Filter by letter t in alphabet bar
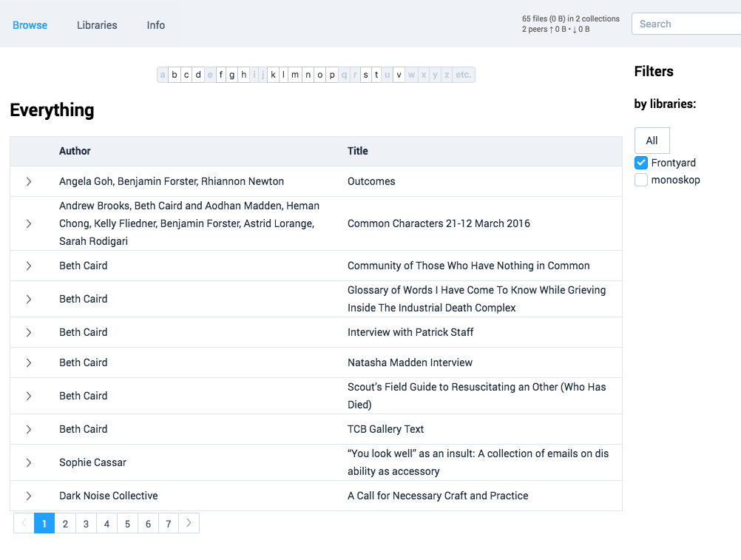Viewport: 741px width, 560px height. tap(376, 75)
